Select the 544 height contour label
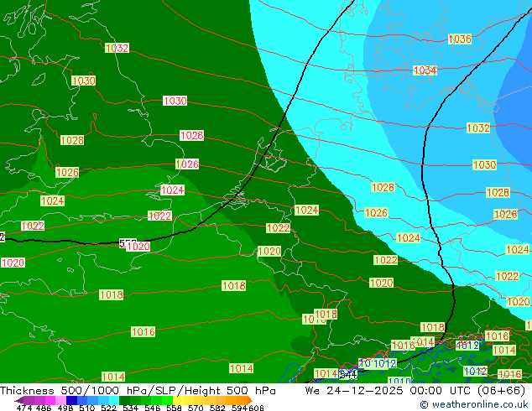 click(x=348, y=374)
